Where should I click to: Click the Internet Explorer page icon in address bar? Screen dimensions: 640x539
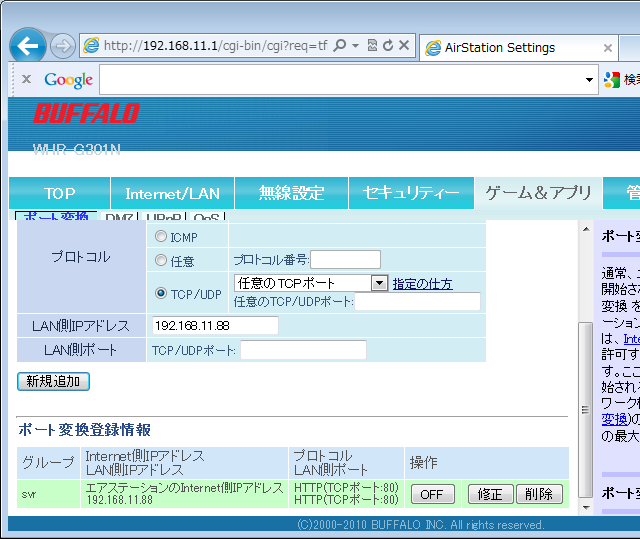tap(91, 45)
